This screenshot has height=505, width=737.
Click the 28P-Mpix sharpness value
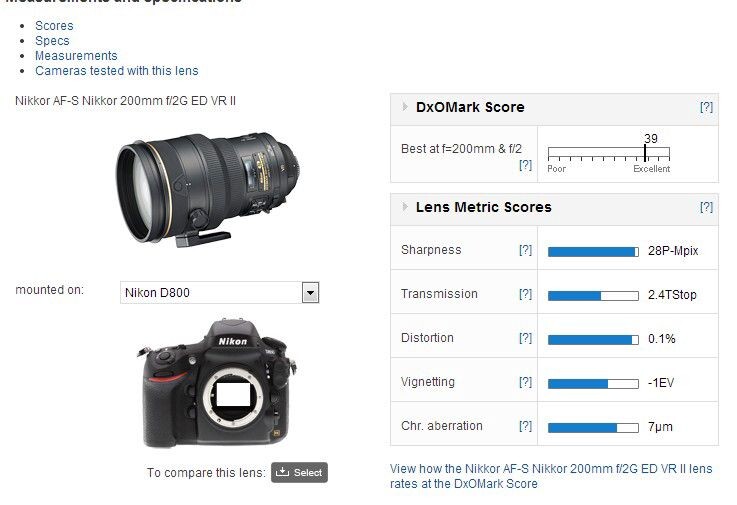pyautogui.click(x=673, y=251)
